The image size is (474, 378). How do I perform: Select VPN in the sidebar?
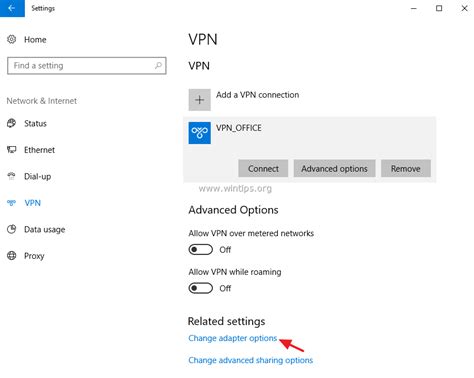(33, 203)
